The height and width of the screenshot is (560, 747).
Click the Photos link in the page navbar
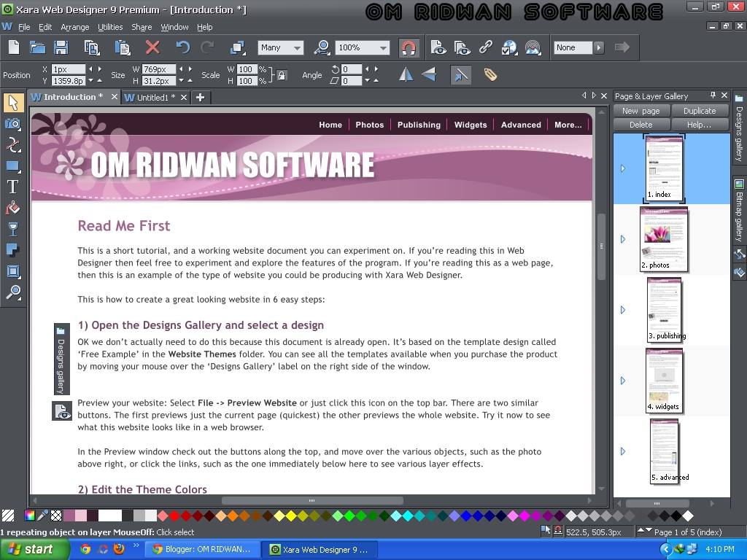pyautogui.click(x=370, y=125)
